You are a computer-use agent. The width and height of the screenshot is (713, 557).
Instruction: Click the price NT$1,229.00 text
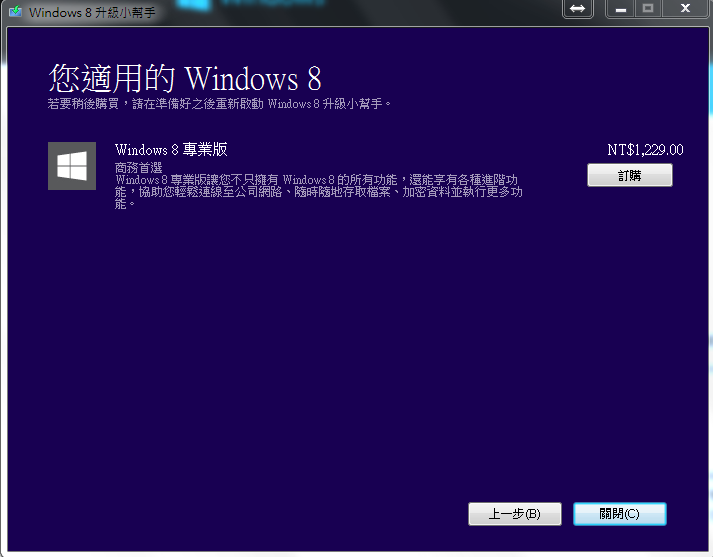(645, 150)
